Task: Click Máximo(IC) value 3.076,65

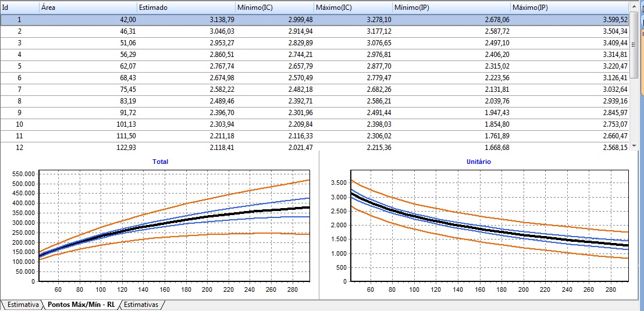Action: pyautogui.click(x=379, y=42)
